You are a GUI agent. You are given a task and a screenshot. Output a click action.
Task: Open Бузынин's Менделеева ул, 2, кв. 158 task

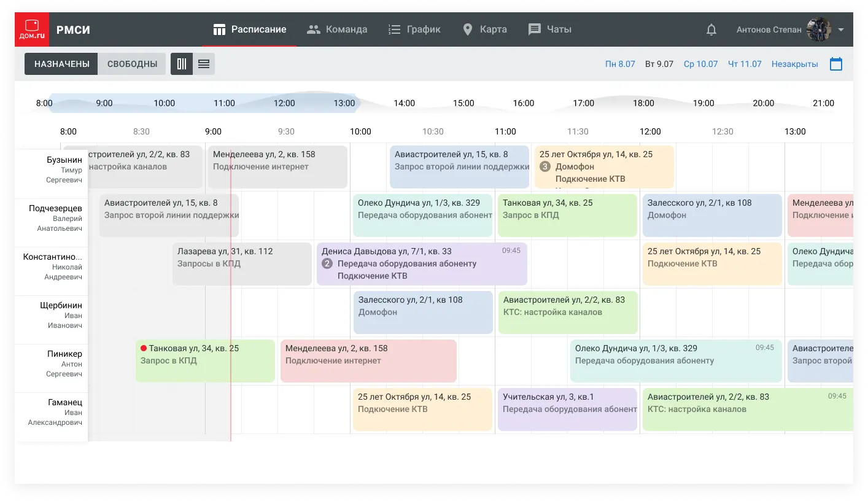click(277, 167)
